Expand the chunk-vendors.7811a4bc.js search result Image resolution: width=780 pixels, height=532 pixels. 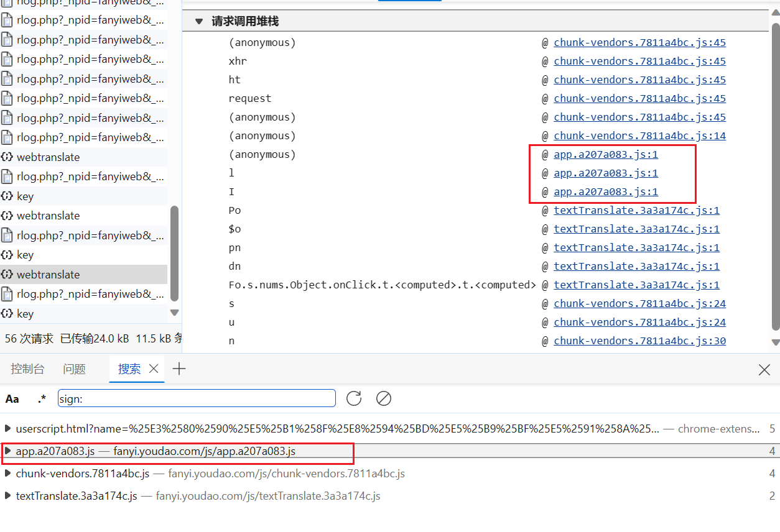tap(7, 474)
